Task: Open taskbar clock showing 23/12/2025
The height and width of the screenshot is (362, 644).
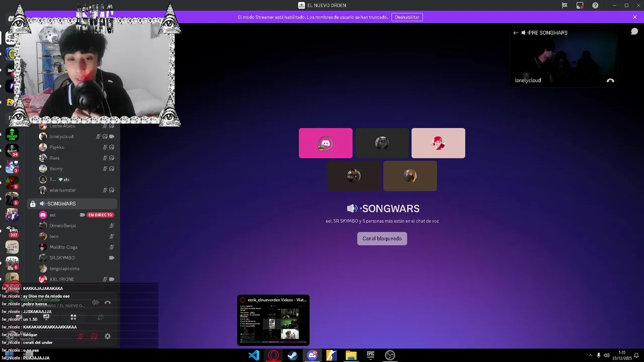Action: click(622, 355)
